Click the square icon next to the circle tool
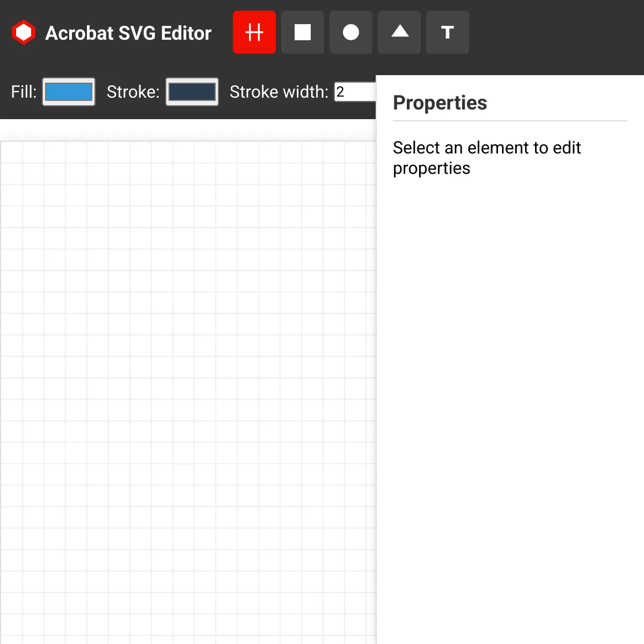 pyautogui.click(x=303, y=32)
